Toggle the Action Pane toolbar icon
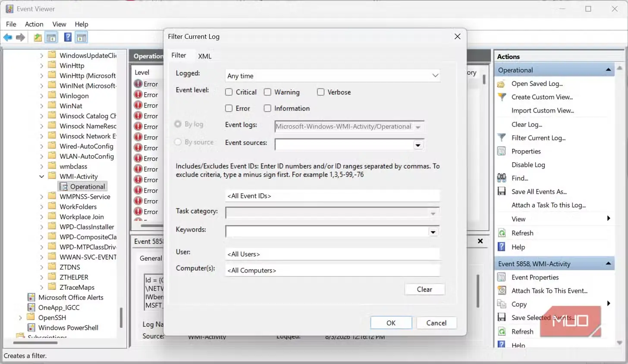Image resolution: width=628 pixels, height=364 pixels. pyautogui.click(x=81, y=38)
